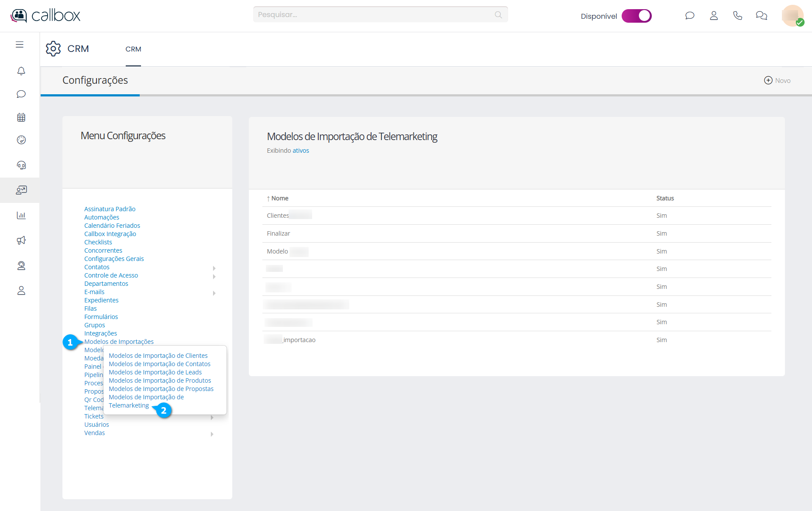Expand the E-mails submenu arrow

point(214,293)
